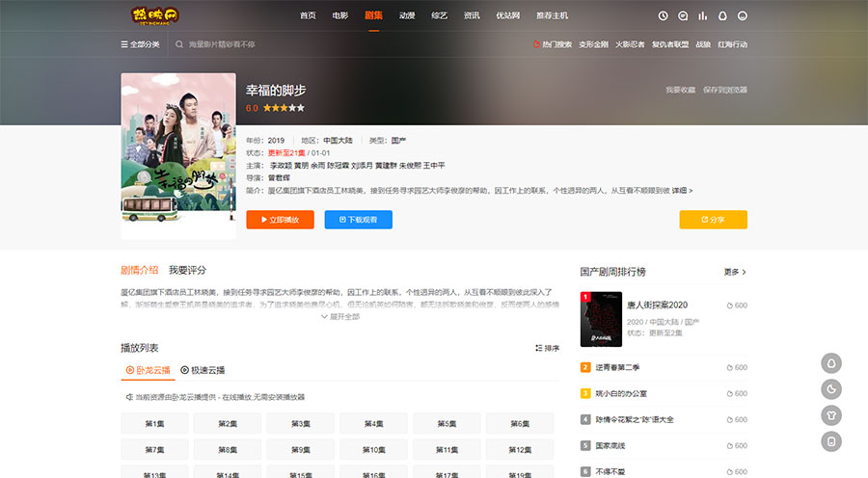This screenshot has width=868, height=478.
Task: Switch to 极速云播 playback source
Action: click(203, 370)
